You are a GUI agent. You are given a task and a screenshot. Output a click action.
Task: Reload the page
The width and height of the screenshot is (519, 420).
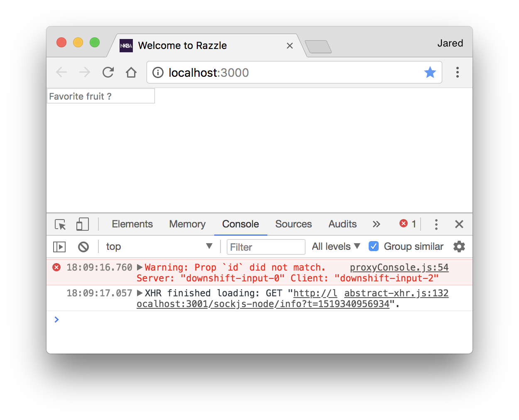108,72
